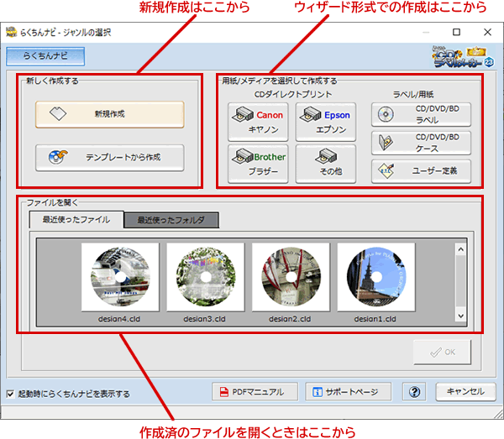Open the PDFマニュアル button
Viewport: 504px width, 439px height.
point(255,391)
